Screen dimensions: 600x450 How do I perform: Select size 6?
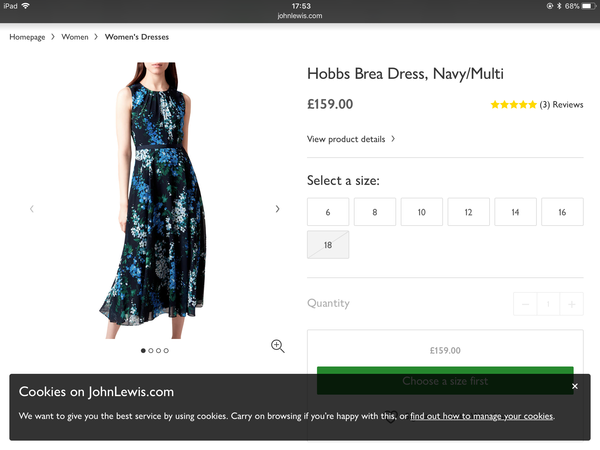point(328,212)
